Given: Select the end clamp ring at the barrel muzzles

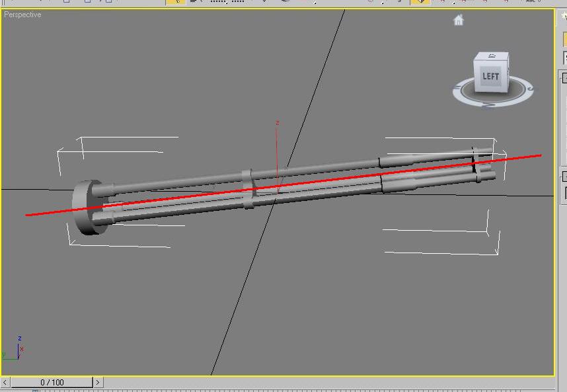Looking at the screenshot, I should pyautogui.click(x=477, y=165).
